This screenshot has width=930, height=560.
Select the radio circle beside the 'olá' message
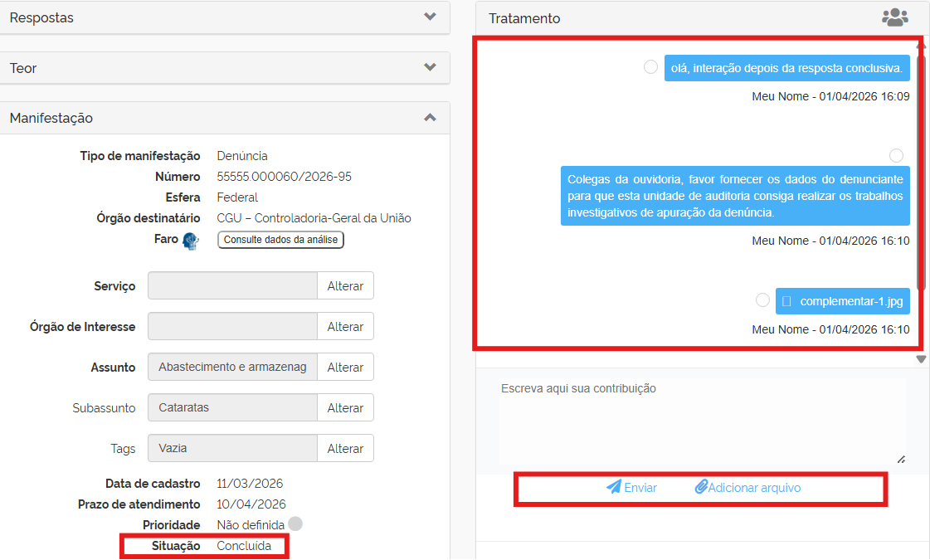click(651, 67)
